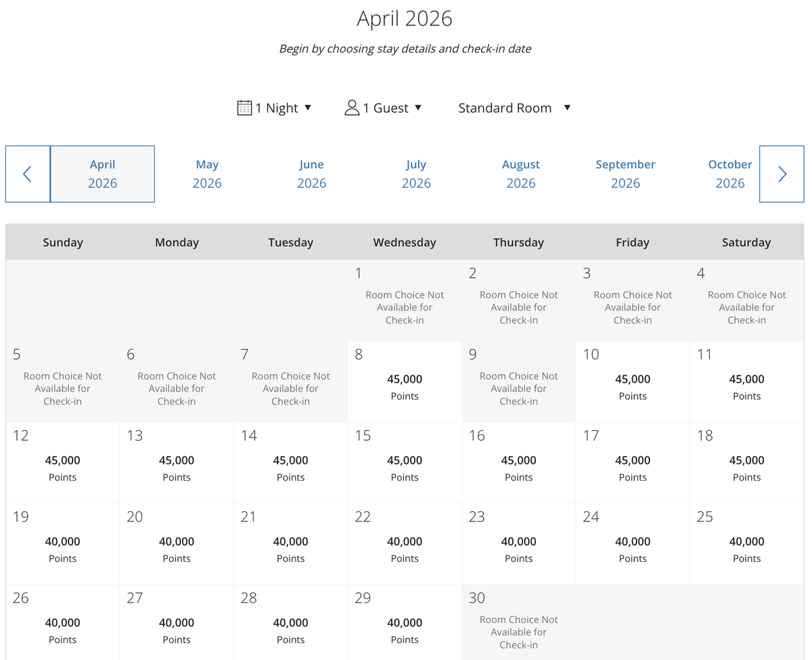812x660 pixels.
Task: Click unavailable April 2 cell
Action: [x=518, y=301]
